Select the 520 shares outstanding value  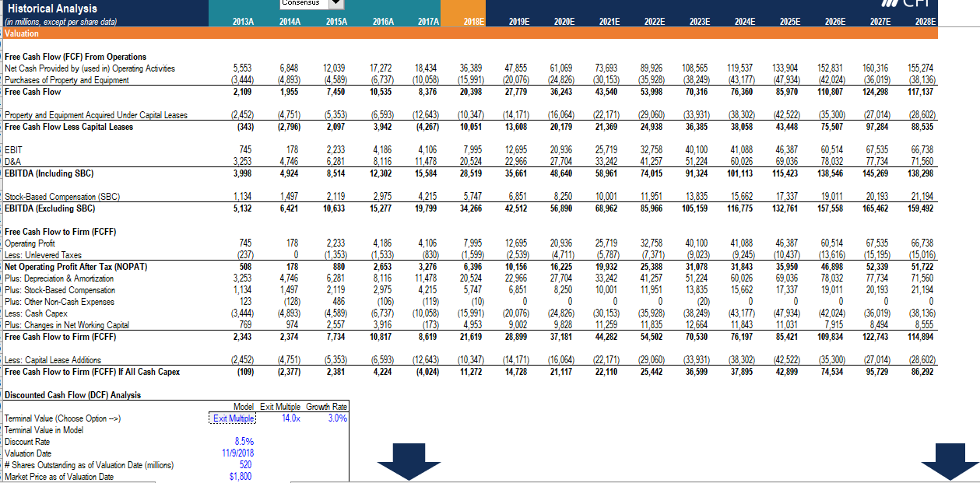tap(247, 464)
